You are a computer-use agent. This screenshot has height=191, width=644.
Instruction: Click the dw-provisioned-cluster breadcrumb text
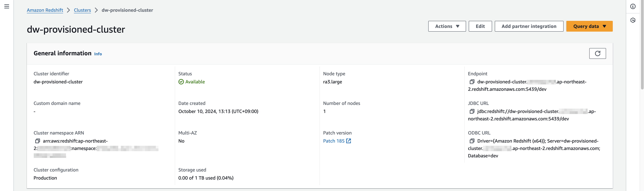[127, 10]
